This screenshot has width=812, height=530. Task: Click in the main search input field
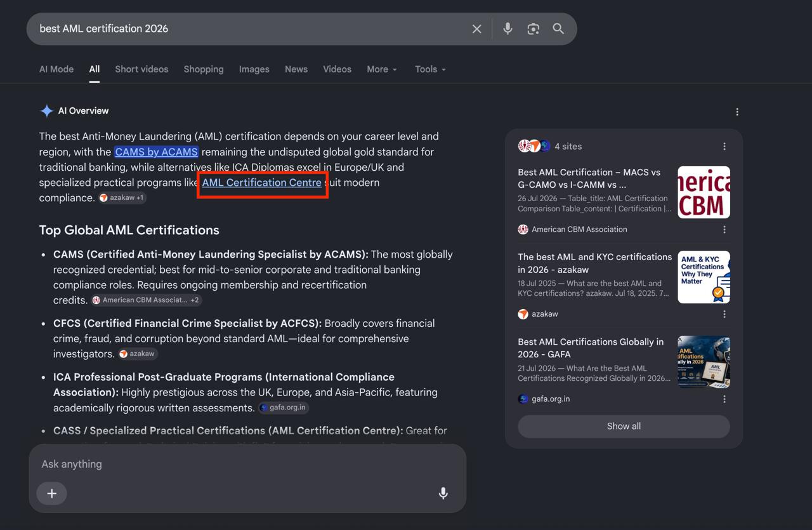(x=251, y=29)
